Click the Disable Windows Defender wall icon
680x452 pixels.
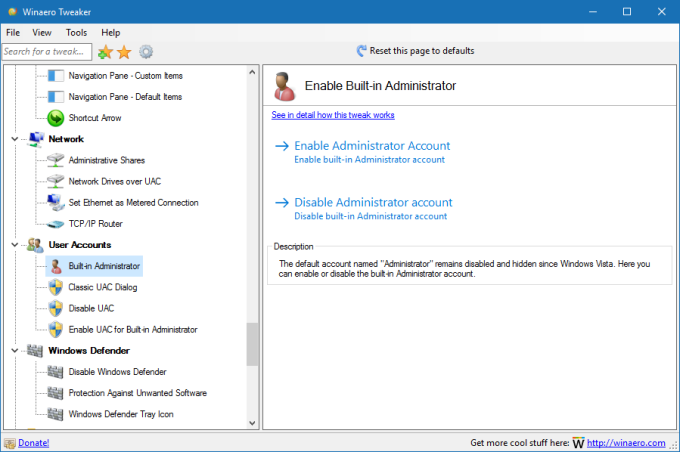pos(56,372)
